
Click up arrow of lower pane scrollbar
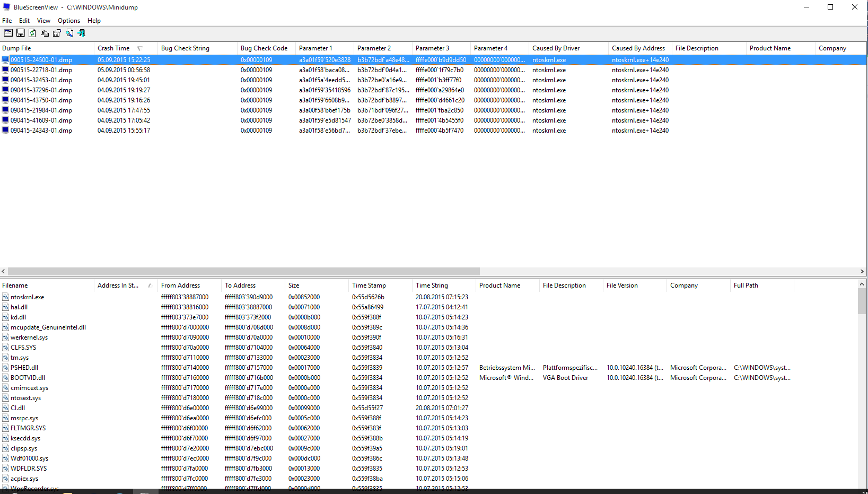point(862,284)
